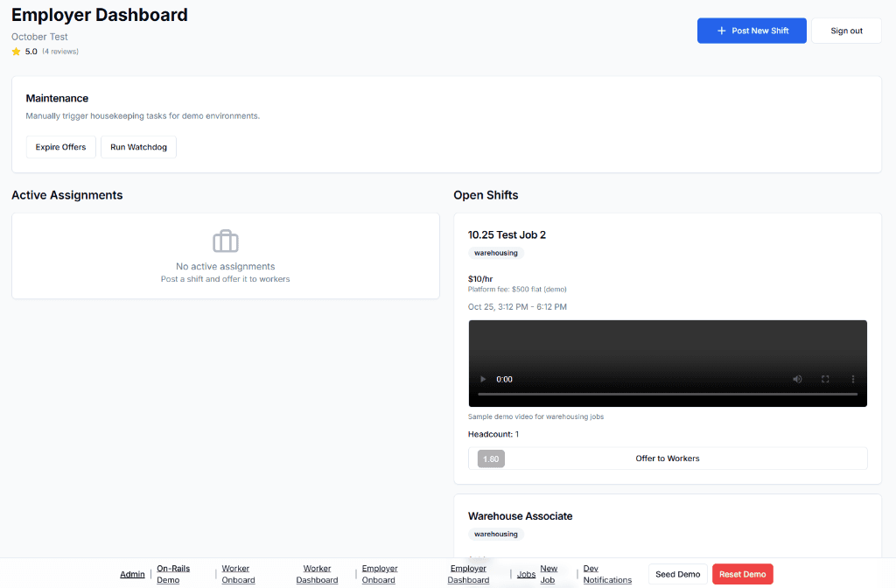Sign out of the dashboard
Viewport: 896px width, 588px height.
(845, 31)
